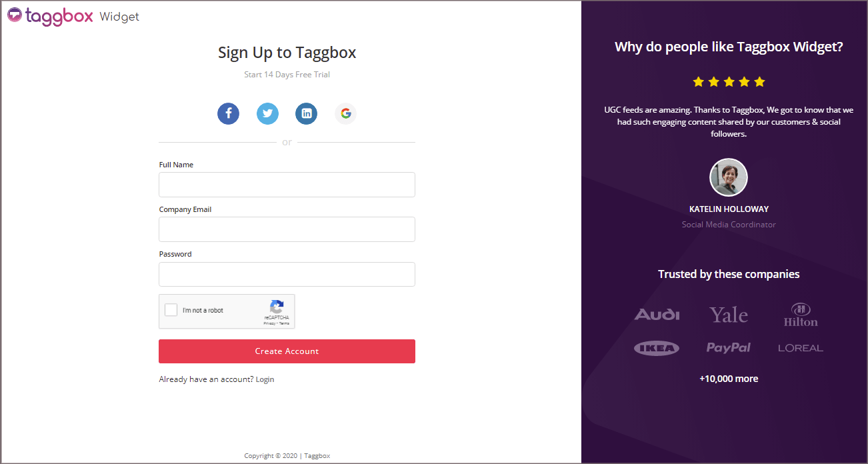Click the reCAPTCHA logo icon

coord(277,307)
